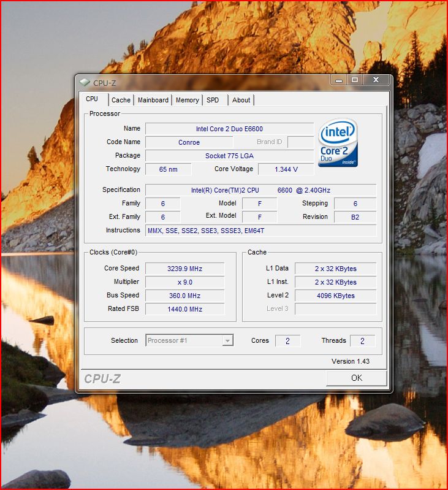Click the Instructions field listing MMX, SSE

[x=260, y=231]
